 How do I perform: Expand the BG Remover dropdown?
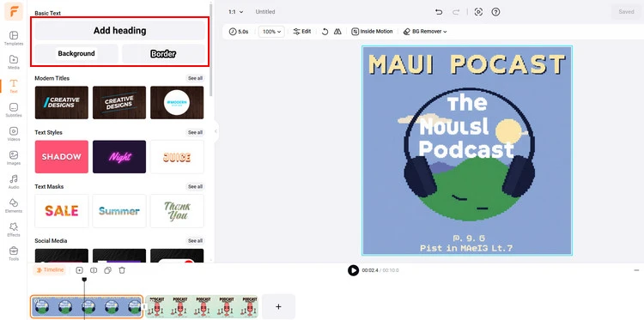(425, 32)
